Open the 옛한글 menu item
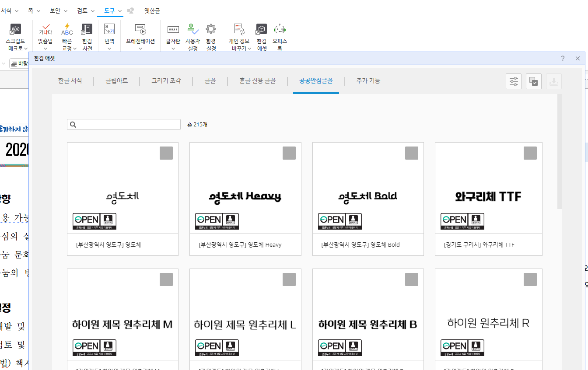 [x=152, y=10]
